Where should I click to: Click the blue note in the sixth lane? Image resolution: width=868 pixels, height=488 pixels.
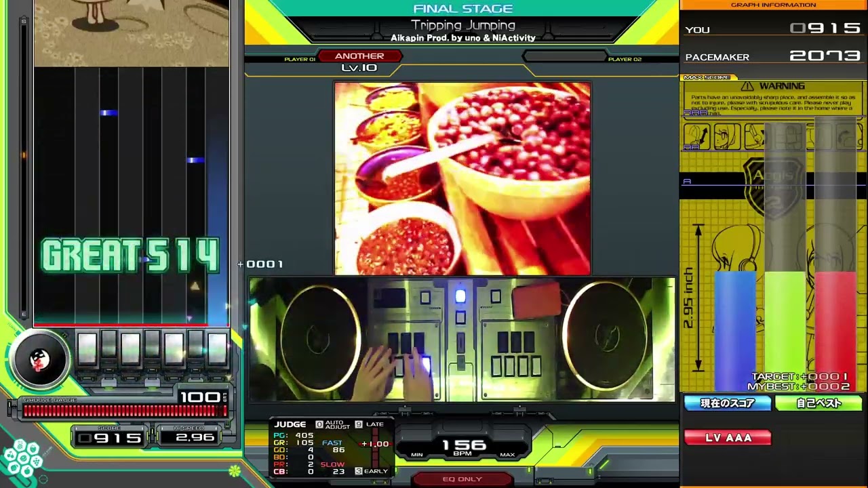195,160
